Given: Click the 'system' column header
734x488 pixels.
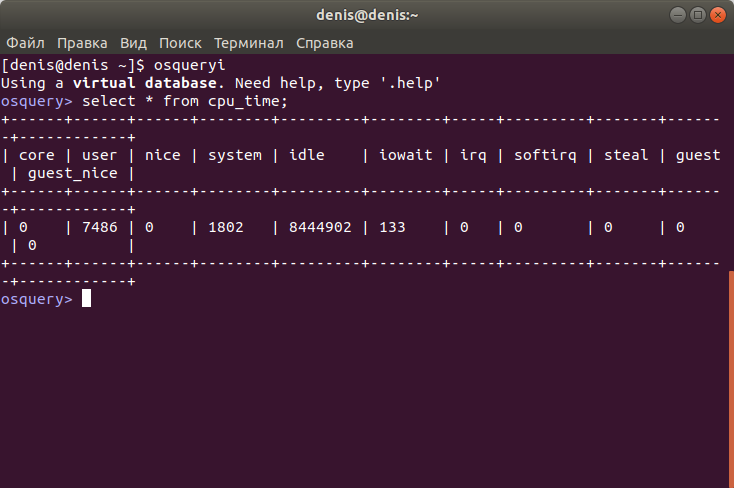Looking at the screenshot, I should tap(235, 155).
